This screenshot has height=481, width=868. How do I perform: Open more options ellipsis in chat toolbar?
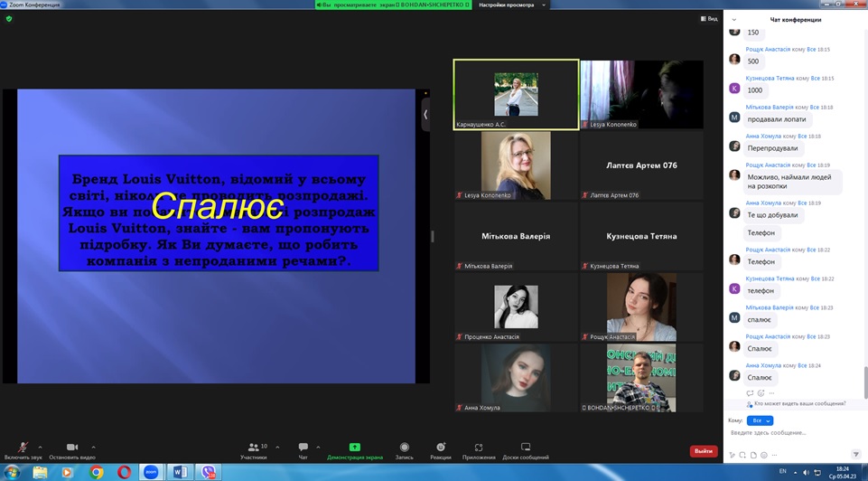click(774, 455)
